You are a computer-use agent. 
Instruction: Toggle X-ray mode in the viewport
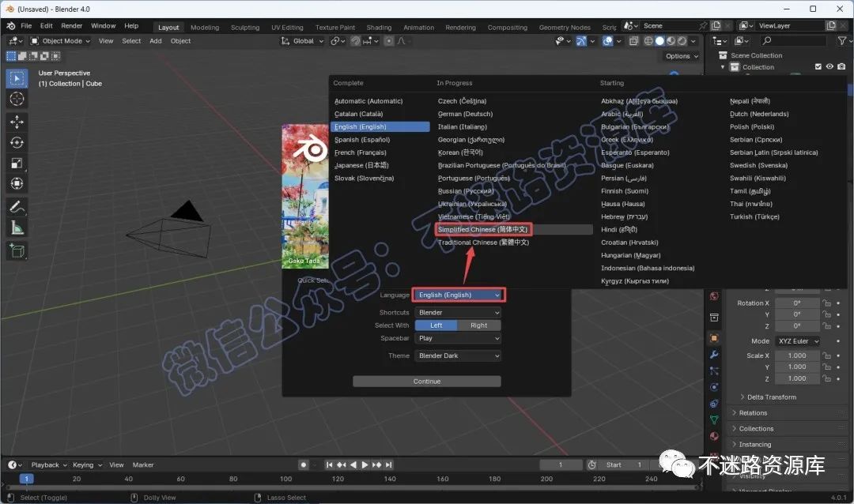click(633, 41)
